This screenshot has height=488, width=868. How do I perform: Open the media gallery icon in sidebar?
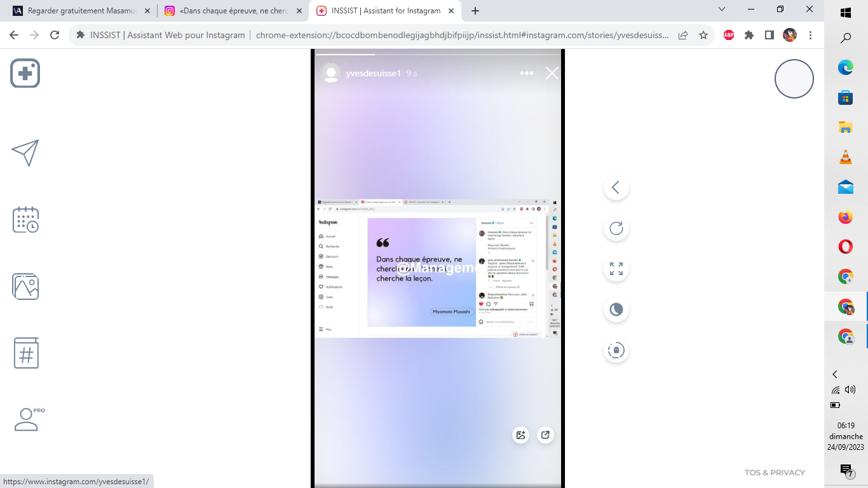pos(25,287)
